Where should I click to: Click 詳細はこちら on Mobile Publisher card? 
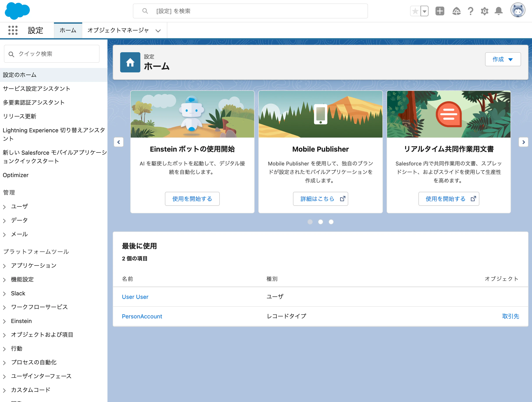point(320,199)
